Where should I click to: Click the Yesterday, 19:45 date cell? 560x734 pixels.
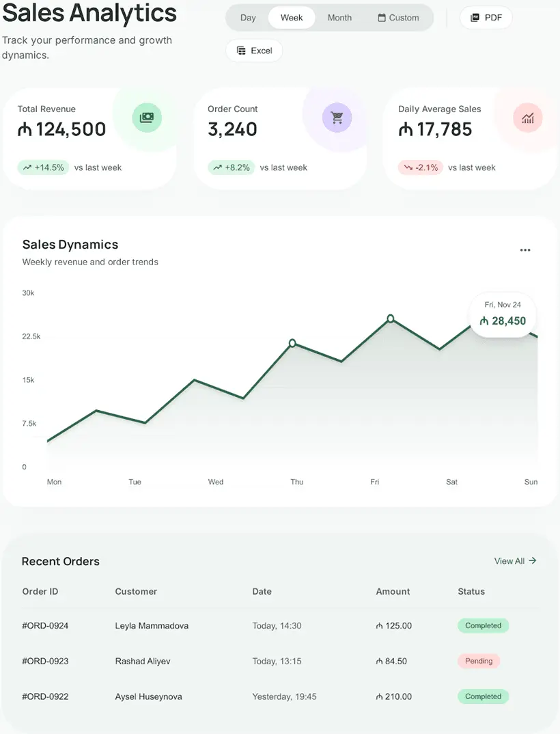285,696
